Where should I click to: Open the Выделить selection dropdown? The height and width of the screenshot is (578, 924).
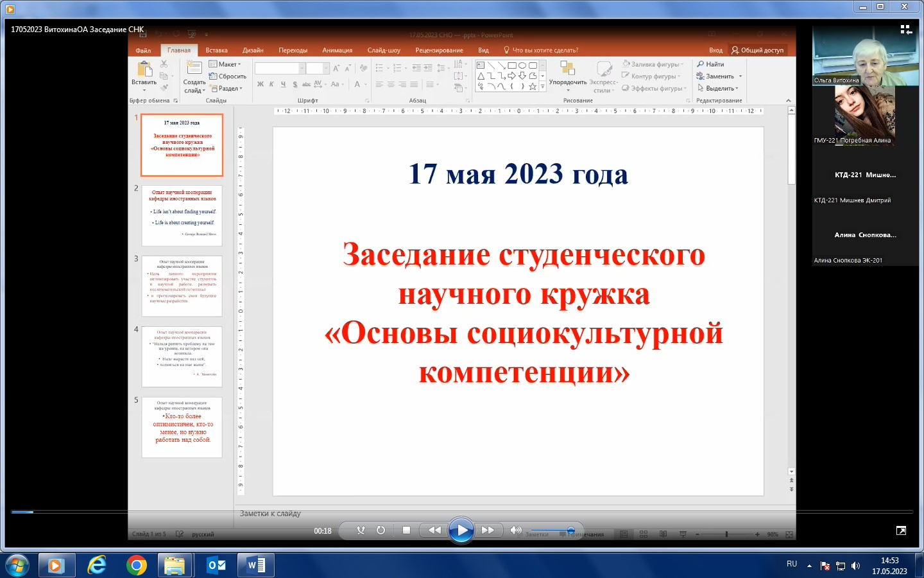tap(718, 89)
